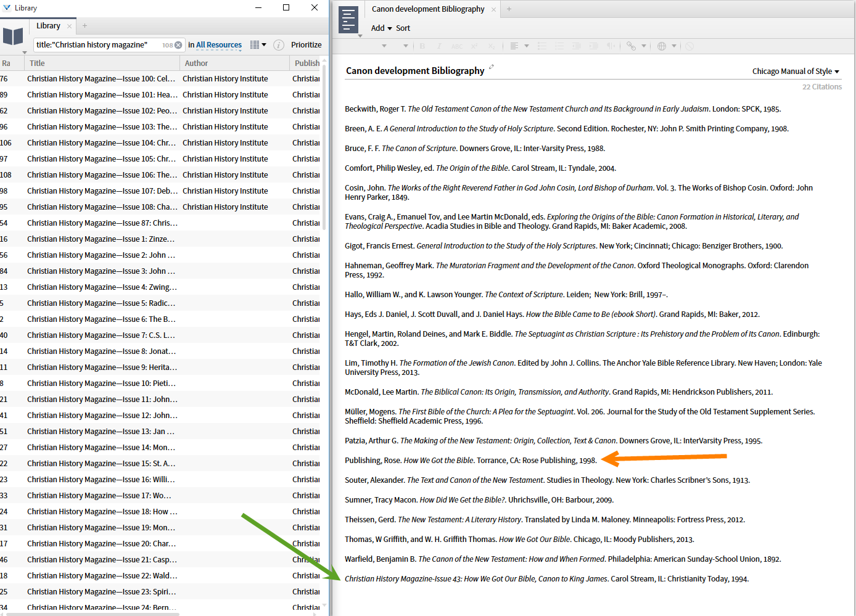Image resolution: width=856 pixels, height=616 pixels.
Task: Open library view layout options
Action: (x=258, y=45)
